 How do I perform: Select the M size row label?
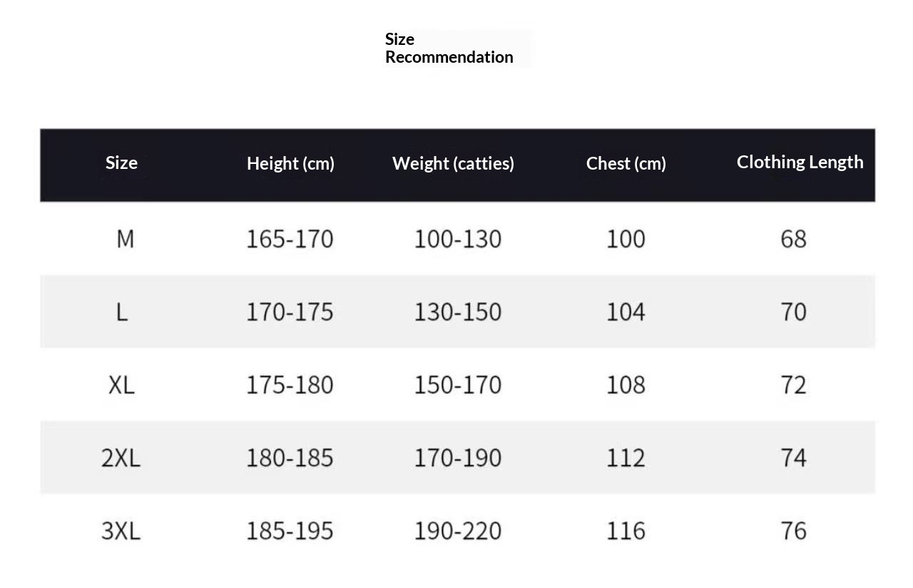(x=125, y=239)
